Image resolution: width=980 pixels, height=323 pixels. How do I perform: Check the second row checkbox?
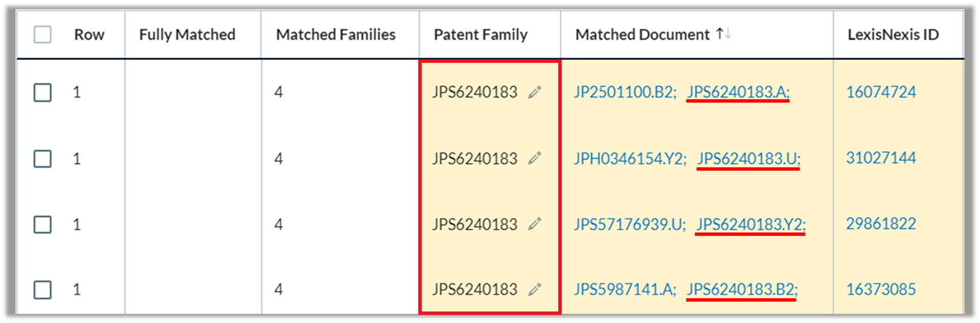(43, 158)
